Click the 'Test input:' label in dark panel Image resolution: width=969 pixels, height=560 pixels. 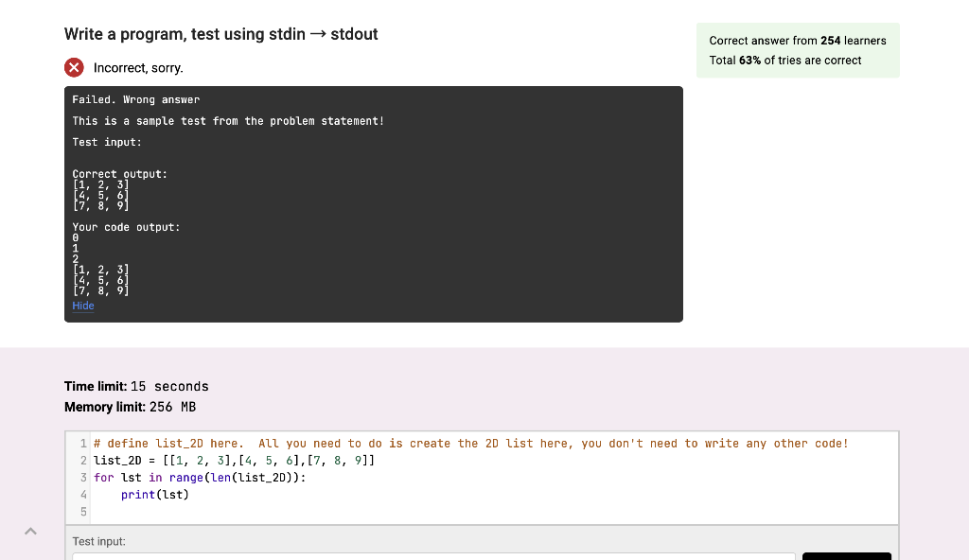pos(107,142)
